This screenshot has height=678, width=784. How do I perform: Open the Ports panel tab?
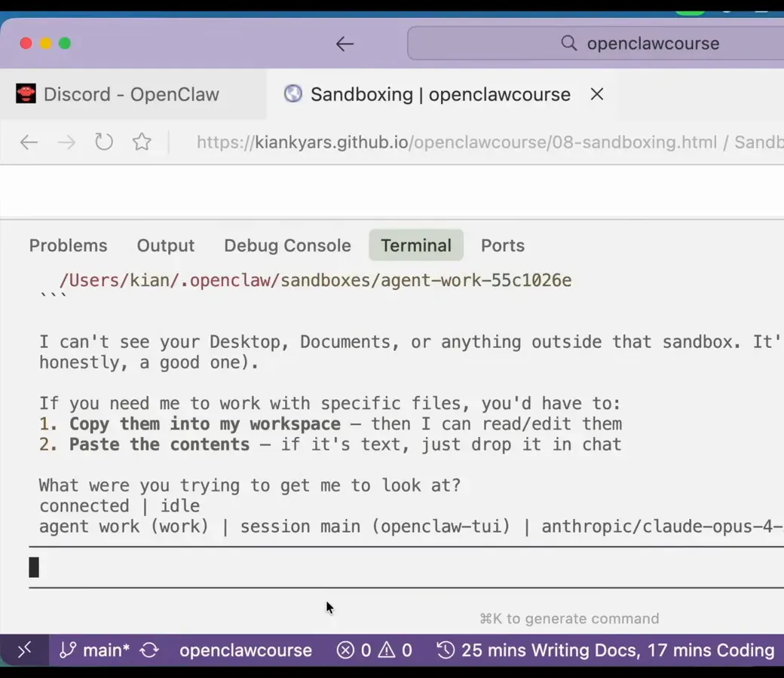click(x=503, y=246)
